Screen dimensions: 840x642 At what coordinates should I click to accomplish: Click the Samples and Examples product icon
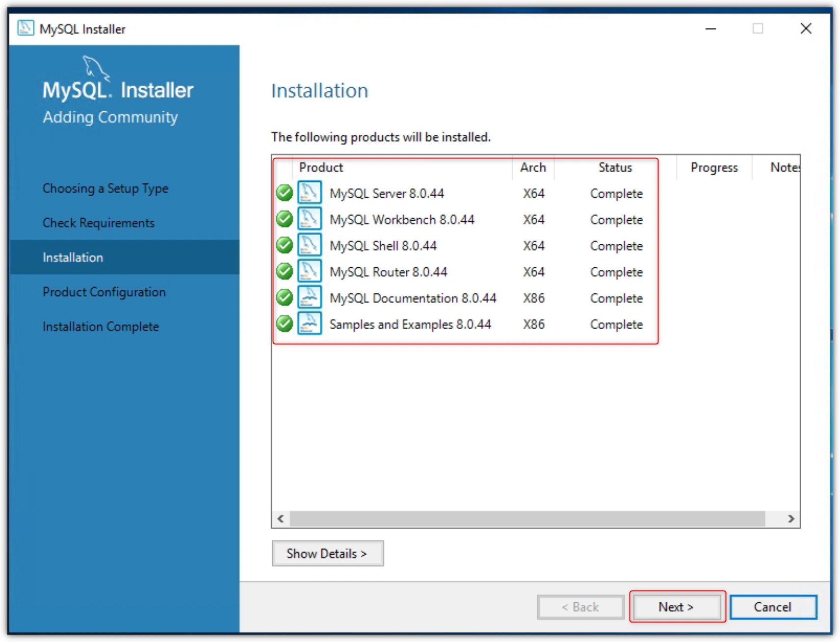click(x=310, y=324)
